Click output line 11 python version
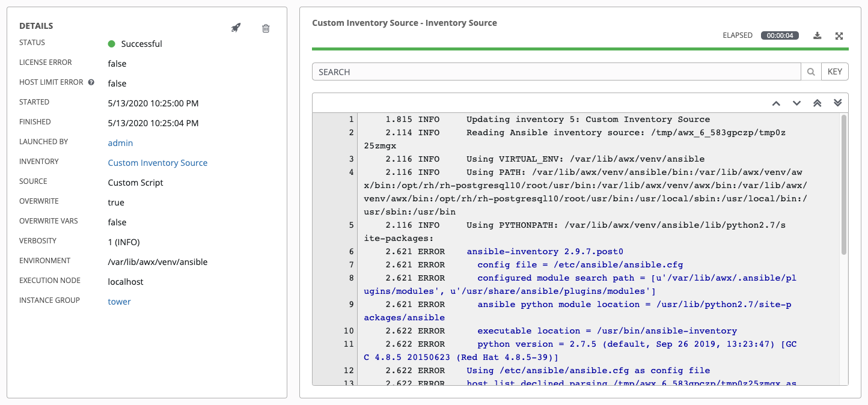The image size is (868, 405). (x=580, y=350)
